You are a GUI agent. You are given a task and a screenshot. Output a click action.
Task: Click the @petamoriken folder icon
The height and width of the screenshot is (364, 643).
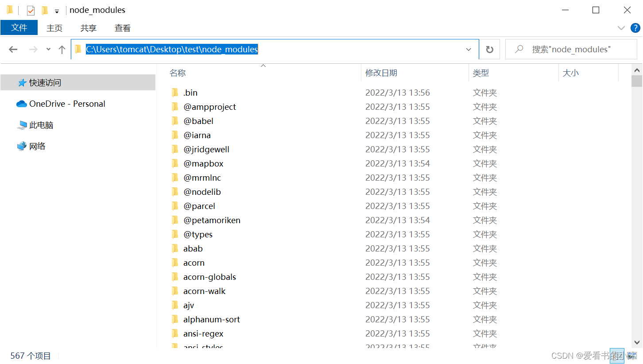pos(175,220)
